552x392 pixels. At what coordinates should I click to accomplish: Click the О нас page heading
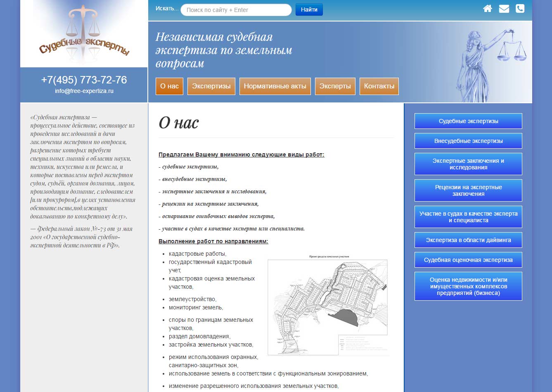179,123
